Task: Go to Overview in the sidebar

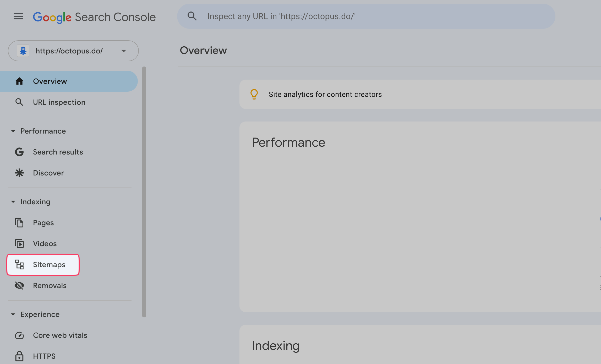Action: pyautogui.click(x=69, y=81)
